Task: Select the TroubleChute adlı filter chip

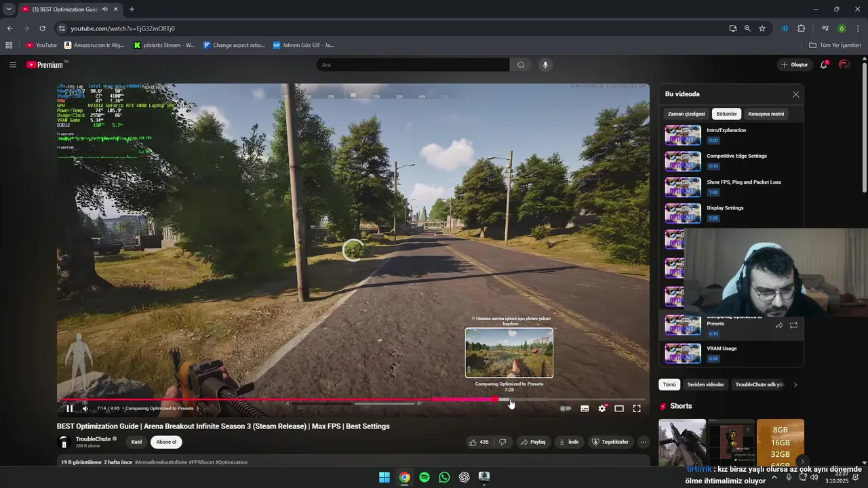Action: click(x=759, y=384)
